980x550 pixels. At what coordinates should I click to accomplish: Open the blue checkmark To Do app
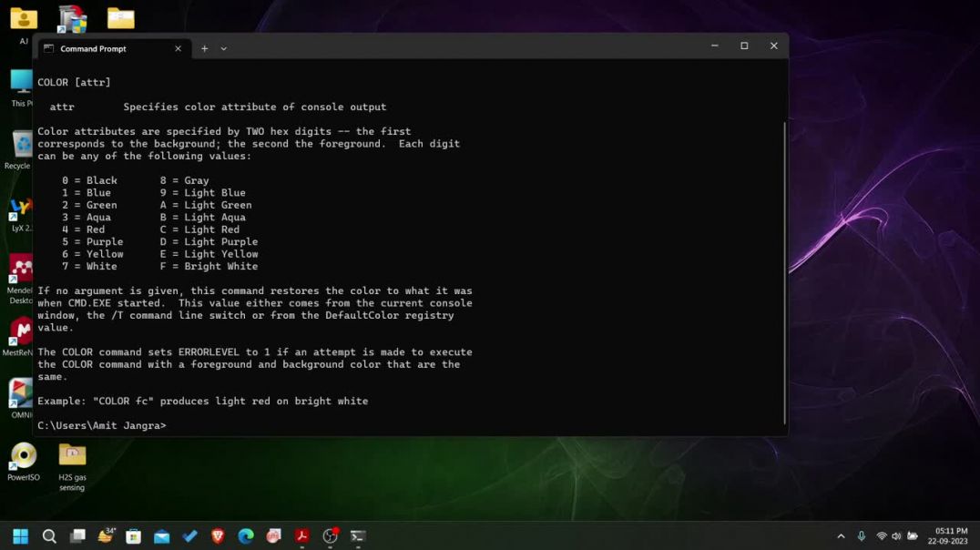(x=189, y=536)
